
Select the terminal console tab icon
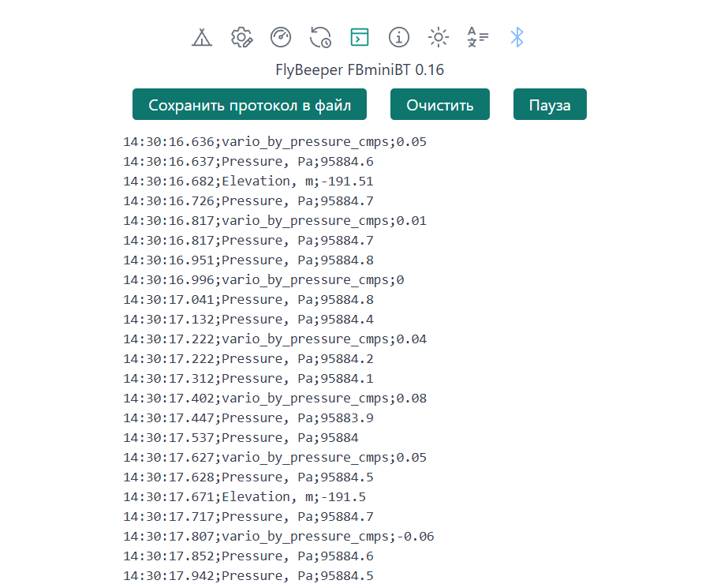[x=360, y=37]
